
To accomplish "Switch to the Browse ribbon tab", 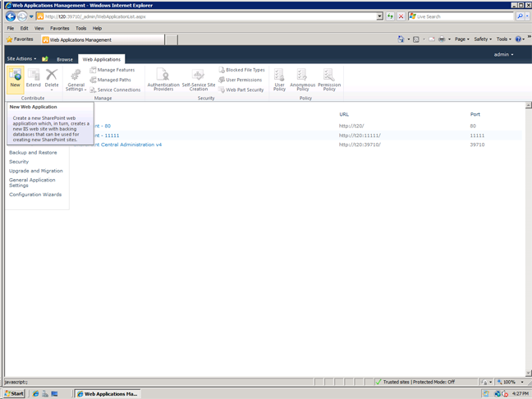I will point(65,59).
